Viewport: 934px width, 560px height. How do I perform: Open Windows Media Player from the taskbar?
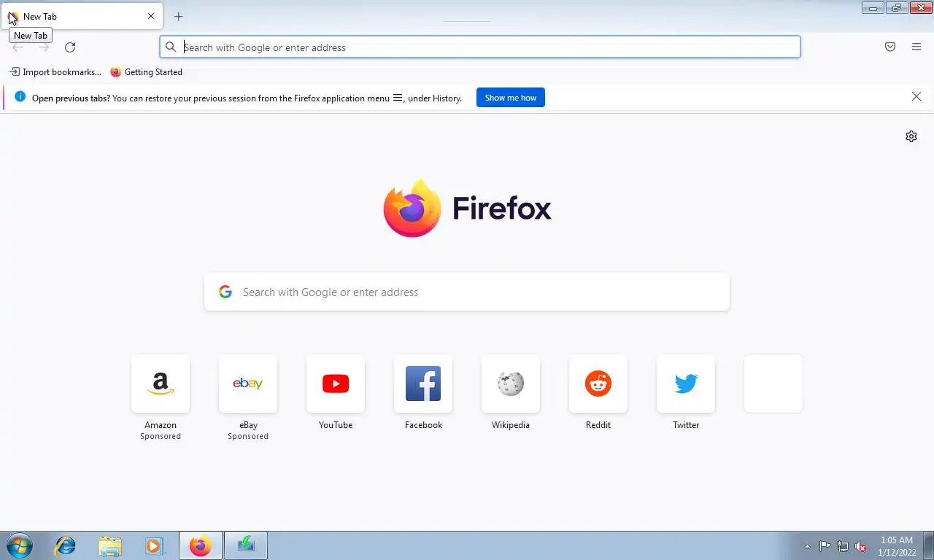point(154,545)
